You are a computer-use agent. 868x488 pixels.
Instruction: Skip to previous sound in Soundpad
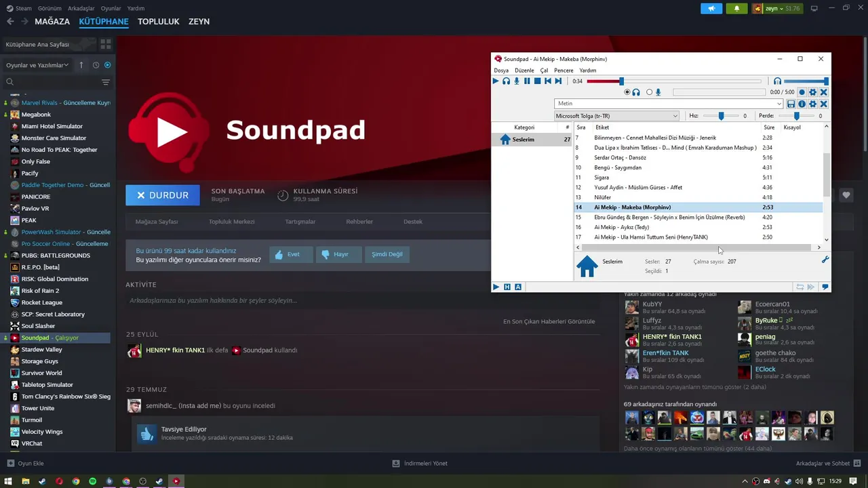click(x=548, y=81)
